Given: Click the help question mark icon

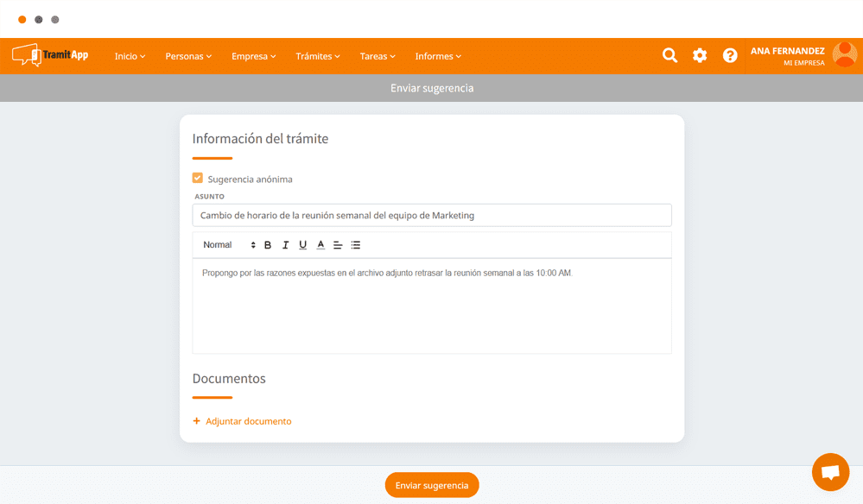Looking at the screenshot, I should 730,55.
